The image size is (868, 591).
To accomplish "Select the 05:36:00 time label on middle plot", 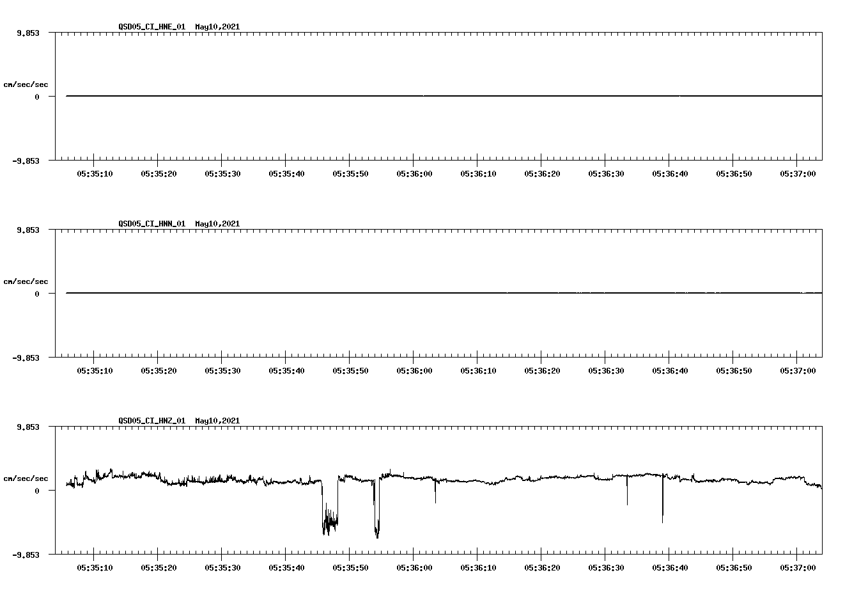I will click(x=414, y=370).
